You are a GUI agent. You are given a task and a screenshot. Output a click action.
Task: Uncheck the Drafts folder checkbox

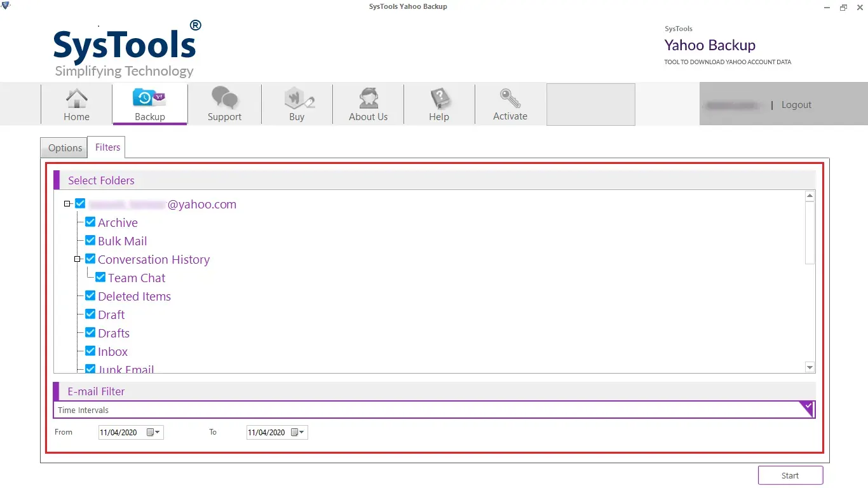pyautogui.click(x=90, y=333)
